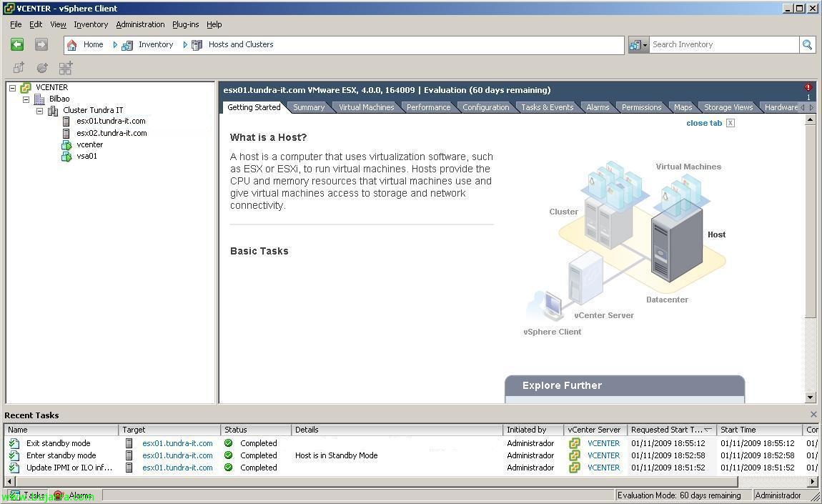Click the task icon beside Update IPMI or ILO
The height and width of the screenshot is (504, 822).
14,468
